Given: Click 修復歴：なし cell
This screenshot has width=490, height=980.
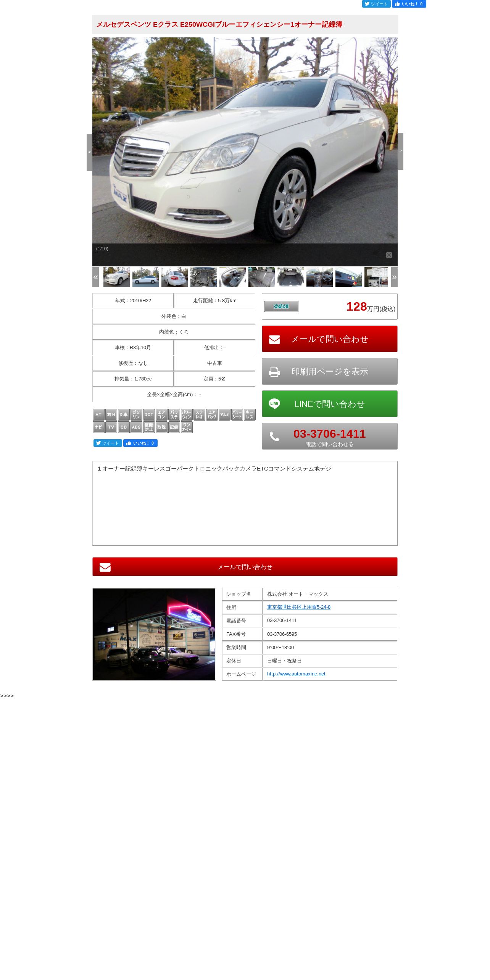Looking at the screenshot, I should [x=133, y=363].
